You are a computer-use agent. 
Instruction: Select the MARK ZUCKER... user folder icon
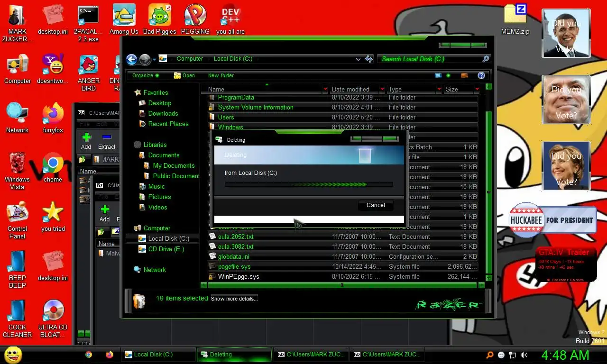pos(18,23)
